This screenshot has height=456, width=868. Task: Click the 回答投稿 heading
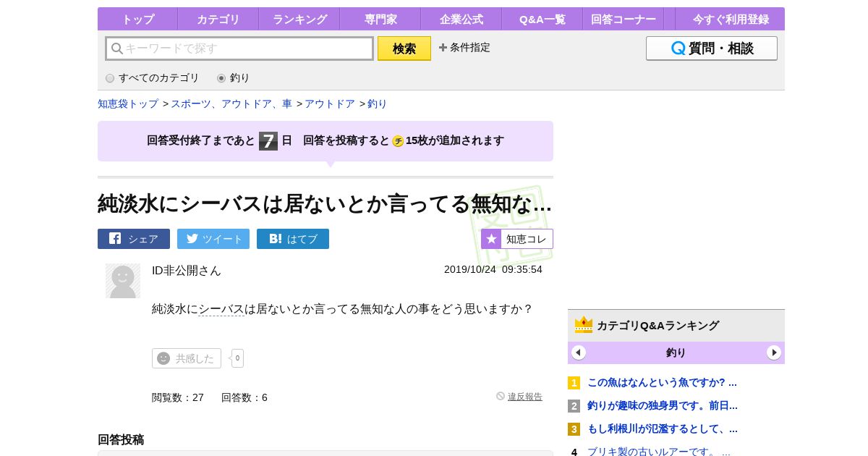tap(121, 439)
